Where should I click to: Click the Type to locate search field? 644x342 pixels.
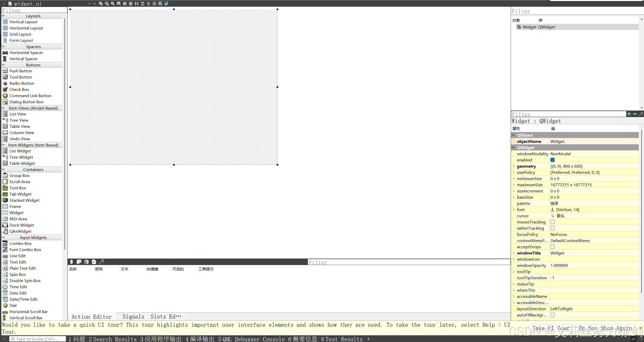tap(37, 339)
